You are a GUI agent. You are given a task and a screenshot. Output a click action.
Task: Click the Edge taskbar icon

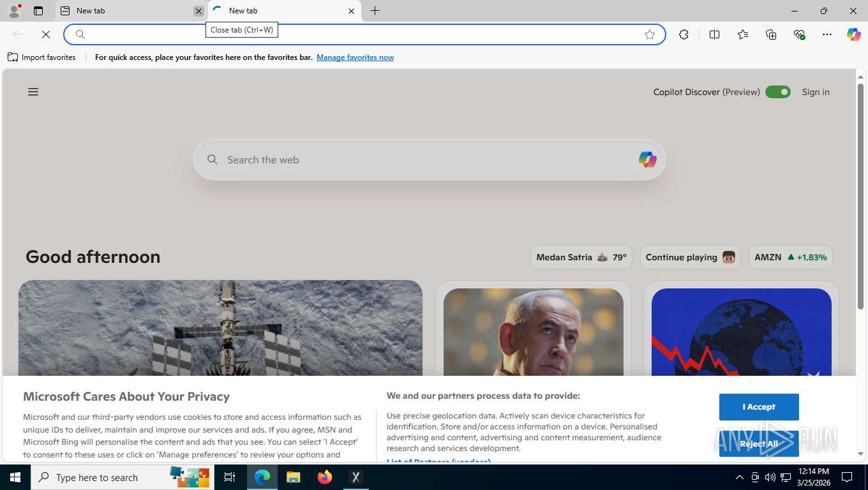(262, 477)
